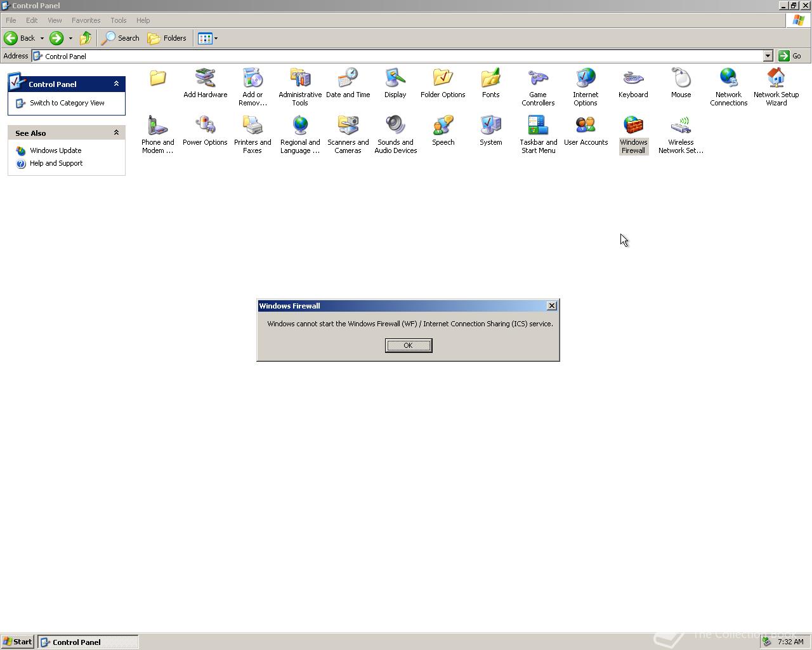Open Internet Options

586,88
